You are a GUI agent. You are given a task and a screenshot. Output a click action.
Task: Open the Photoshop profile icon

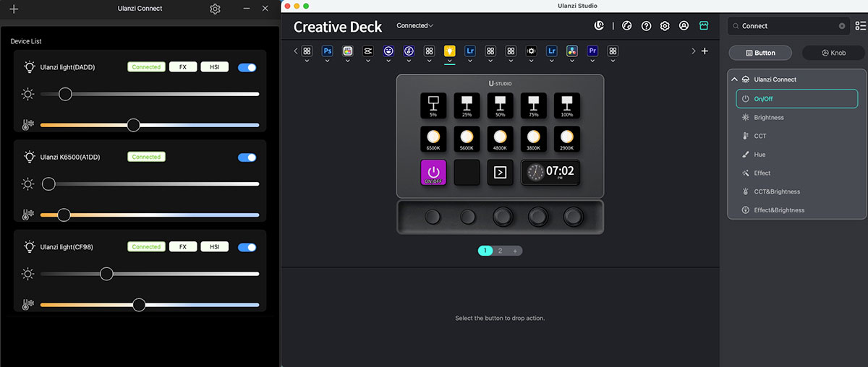[327, 51]
